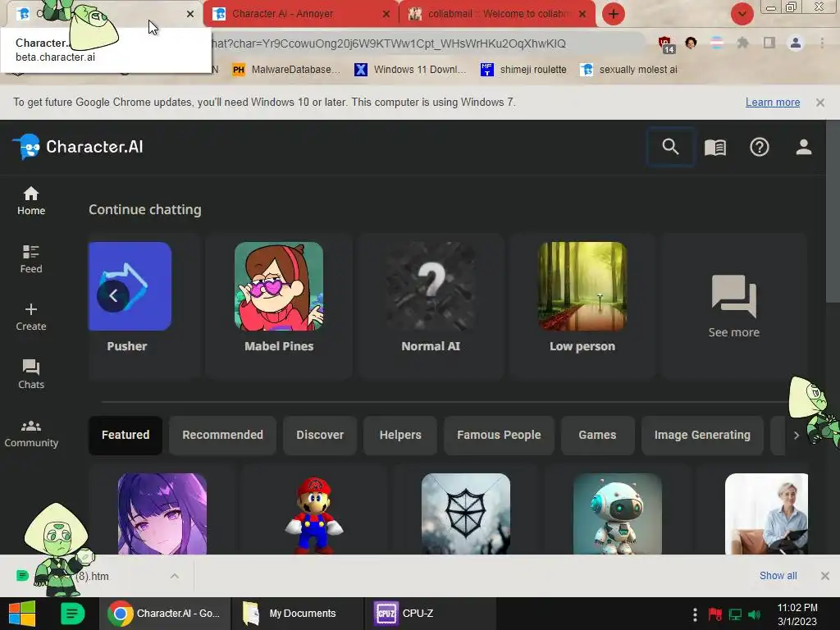Click the Character.AI logo
Viewport: 840px width, 630px height.
coord(78,147)
